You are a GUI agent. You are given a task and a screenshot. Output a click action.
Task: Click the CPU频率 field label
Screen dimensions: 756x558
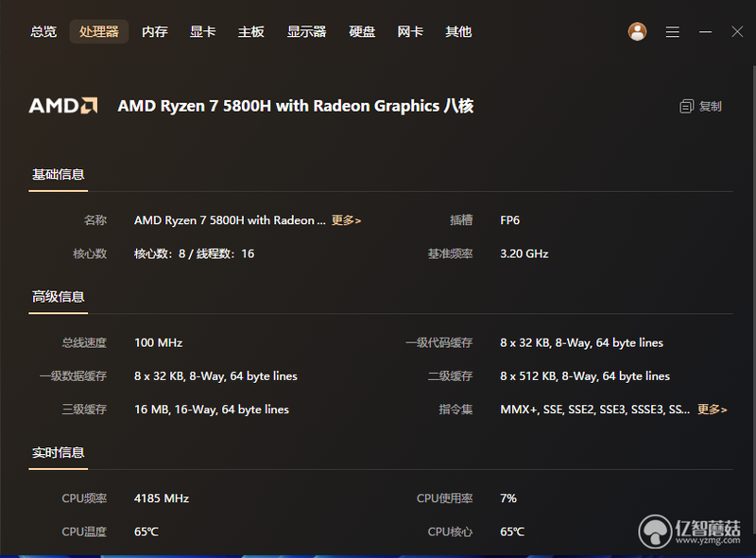coord(84,498)
